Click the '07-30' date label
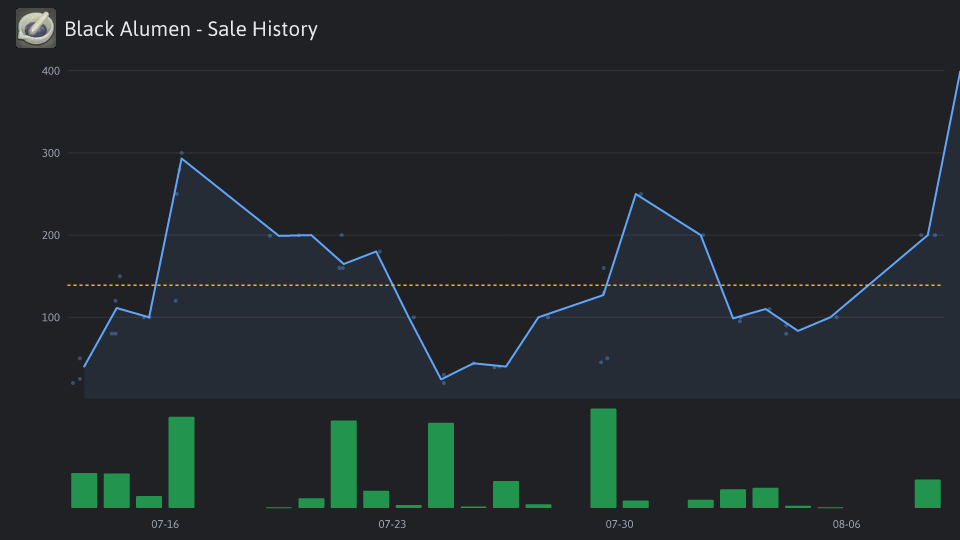The width and height of the screenshot is (960, 540). pyautogui.click(x=619, y=524)
